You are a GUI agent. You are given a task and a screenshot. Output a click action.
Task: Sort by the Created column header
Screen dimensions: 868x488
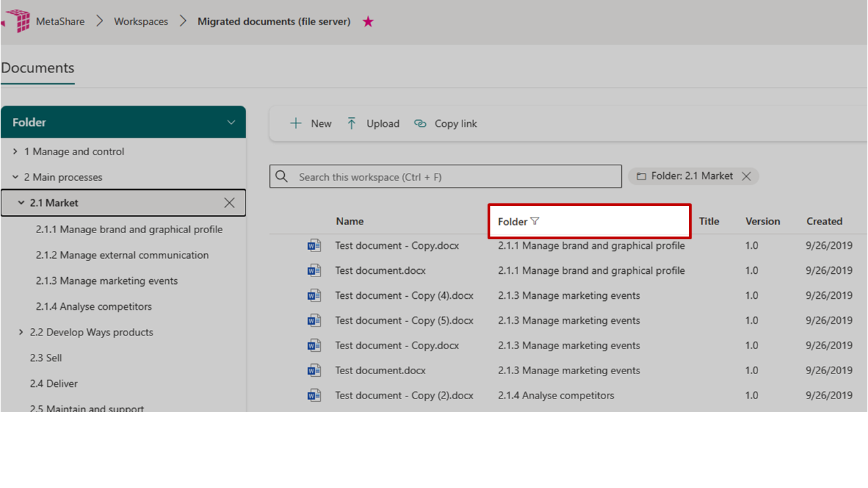click(x=824, y=221)
